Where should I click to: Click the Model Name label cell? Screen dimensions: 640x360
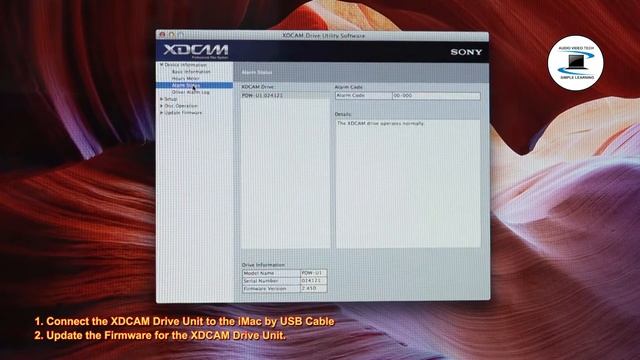pyautogui.click(x=271, y=273)
